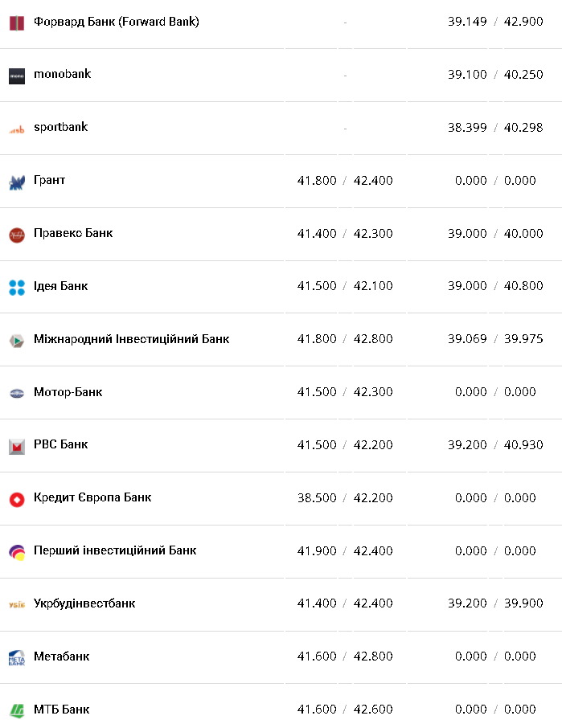Open the Перший інвестиційний Банк link
The height and width of the screenshot is (728, 562).
pyautogui.click(x=115, y=550)
